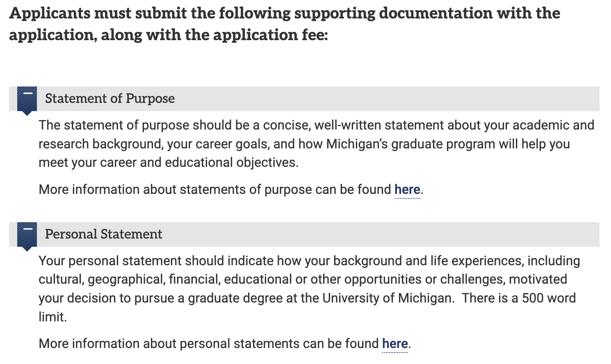Viewport: 611px width, 364px height.
Task: Click the gray Statement of Purpose header bar
Action: pos(304,99)
